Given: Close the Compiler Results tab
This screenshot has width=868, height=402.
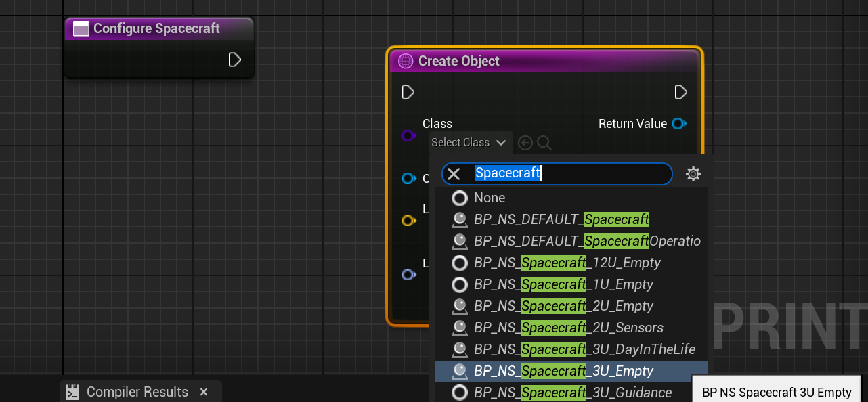Looking at the screenshot, I should click(204, 392).
